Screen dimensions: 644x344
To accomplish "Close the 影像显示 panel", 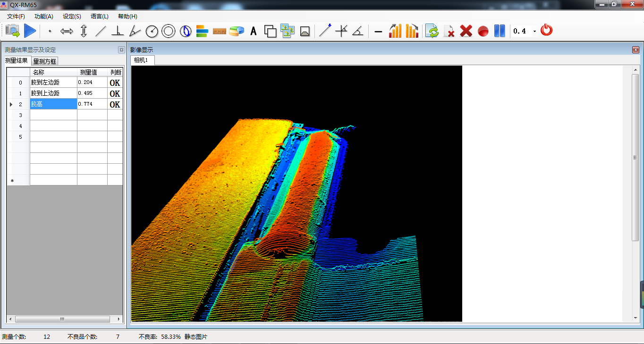I will point(636,50).
